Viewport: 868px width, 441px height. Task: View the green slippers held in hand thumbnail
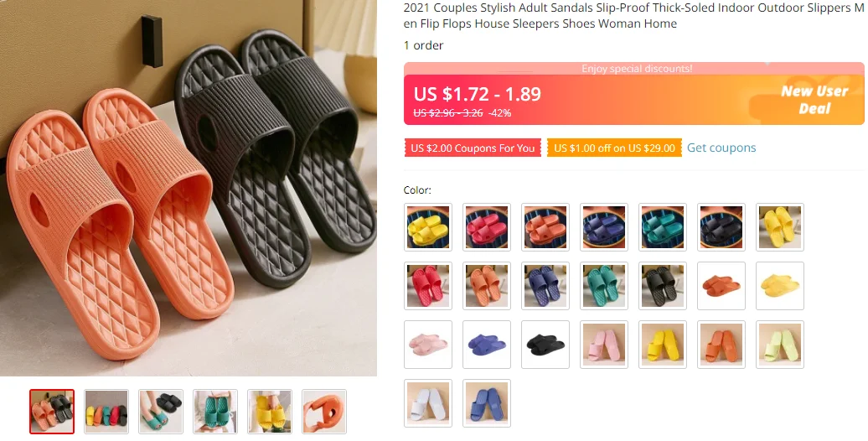click(x=215, y=412)
